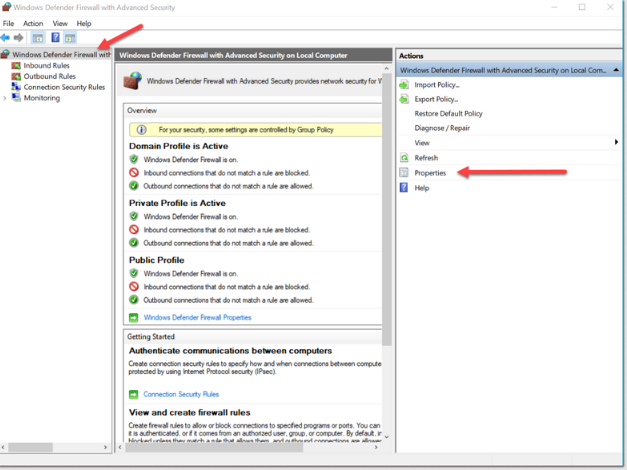
Task: Click the Refresh icon in Actions pane
Action: [404, 158]
